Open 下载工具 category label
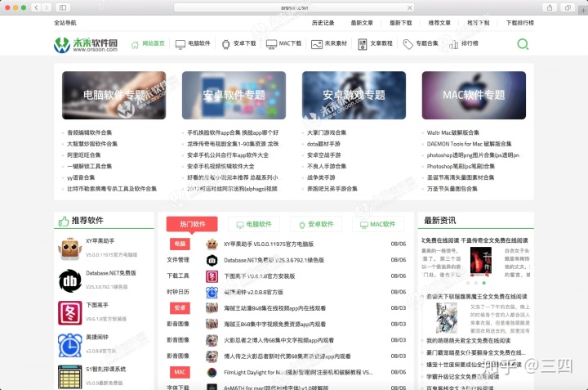 point(178,276)
